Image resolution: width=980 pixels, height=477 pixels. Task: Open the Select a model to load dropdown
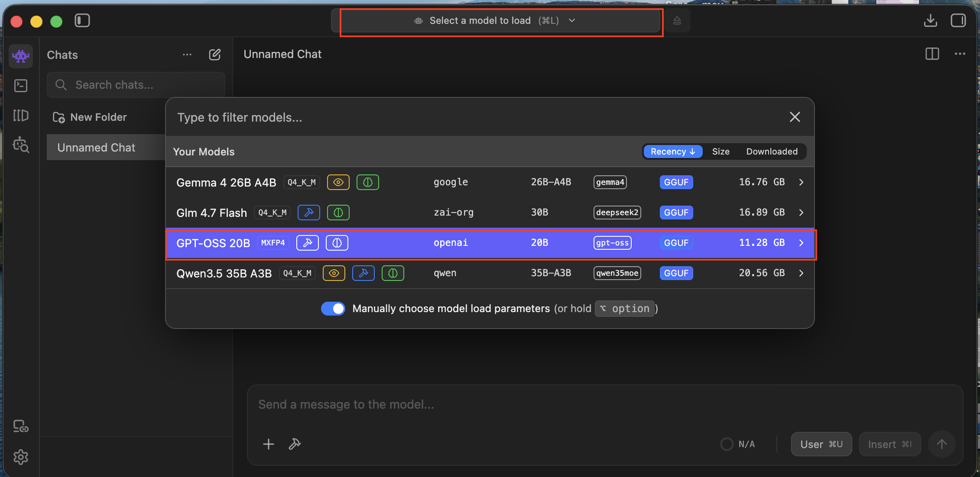point(496,21)
